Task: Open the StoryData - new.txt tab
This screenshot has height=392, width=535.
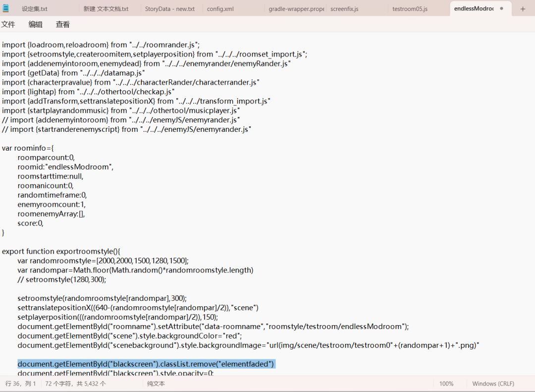Action: pyautogui.click(x=169, y=9)
